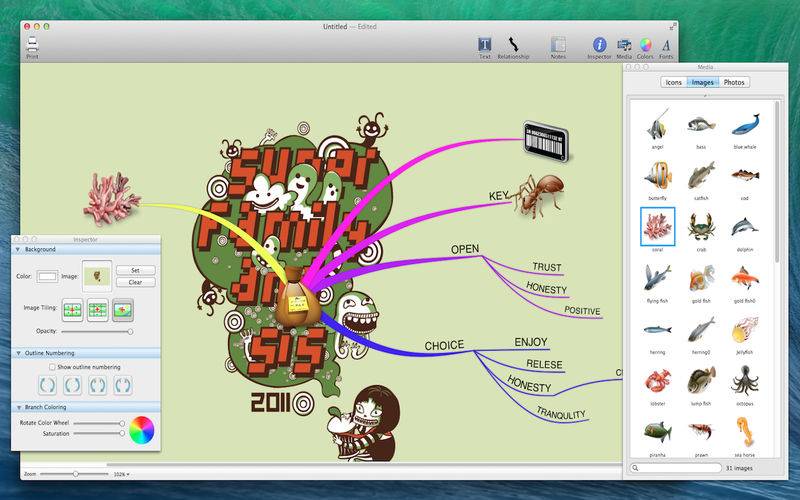Viewport: 800px width, 500px height.
Task: Click the Clear background image button
Action: (x=135, y=282)
